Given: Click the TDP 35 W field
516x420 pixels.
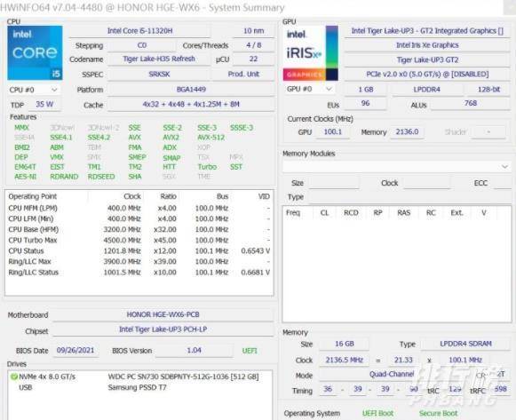Looking at the screenshot, I should pyautogui.click(x=44, y=104).
